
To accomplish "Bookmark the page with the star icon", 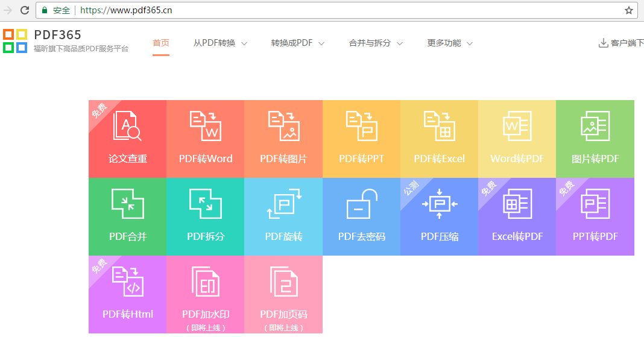I will (629, 10).
